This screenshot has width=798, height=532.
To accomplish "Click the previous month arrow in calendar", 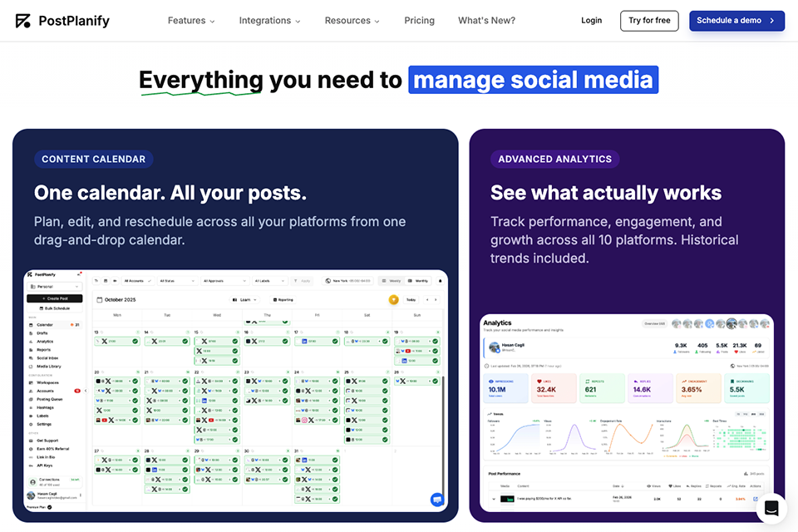I will coord(427,300).
